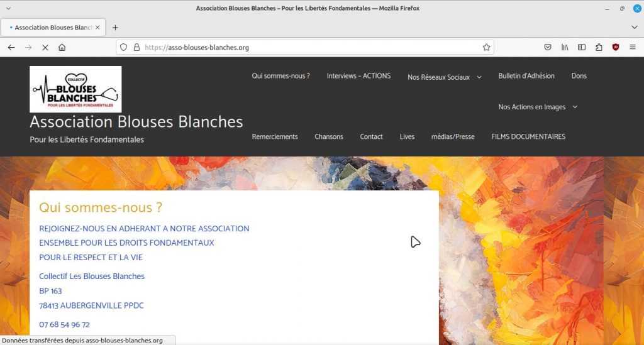Go back to the previous page

click(x=11, y=47)
